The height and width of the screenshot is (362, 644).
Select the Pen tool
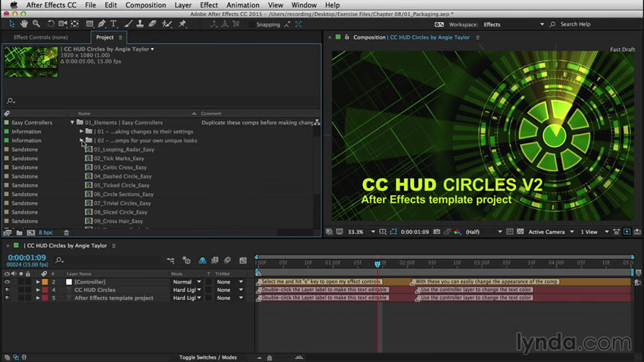pos(102,24)
